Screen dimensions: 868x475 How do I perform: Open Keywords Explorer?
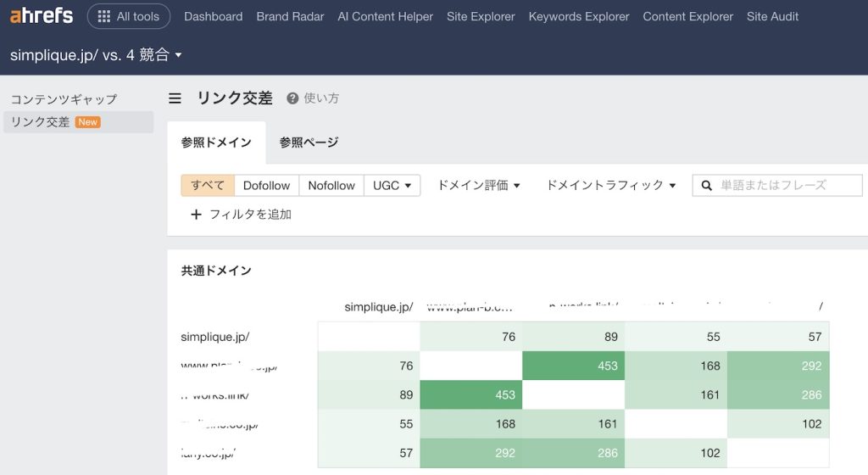click(x=578, y=17)
